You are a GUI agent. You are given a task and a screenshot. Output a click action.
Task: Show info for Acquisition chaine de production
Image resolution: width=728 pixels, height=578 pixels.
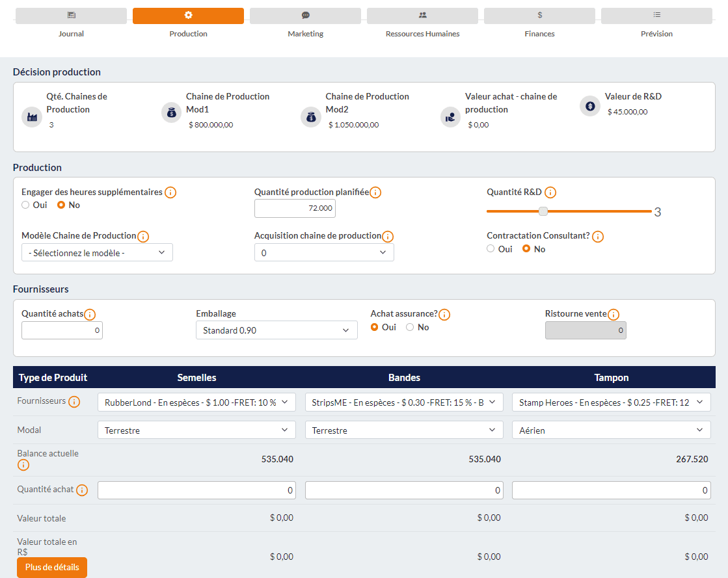pyautogui.click(x=388, y=237)
